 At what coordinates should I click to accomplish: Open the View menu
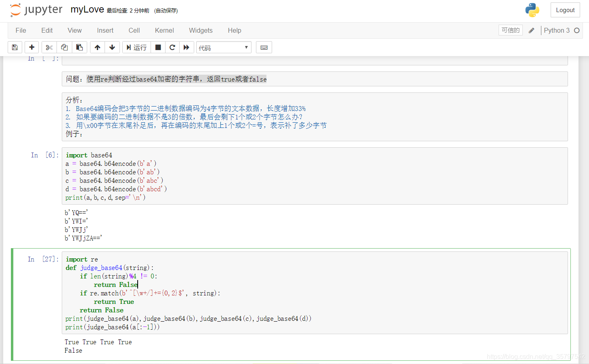[75, 30]
